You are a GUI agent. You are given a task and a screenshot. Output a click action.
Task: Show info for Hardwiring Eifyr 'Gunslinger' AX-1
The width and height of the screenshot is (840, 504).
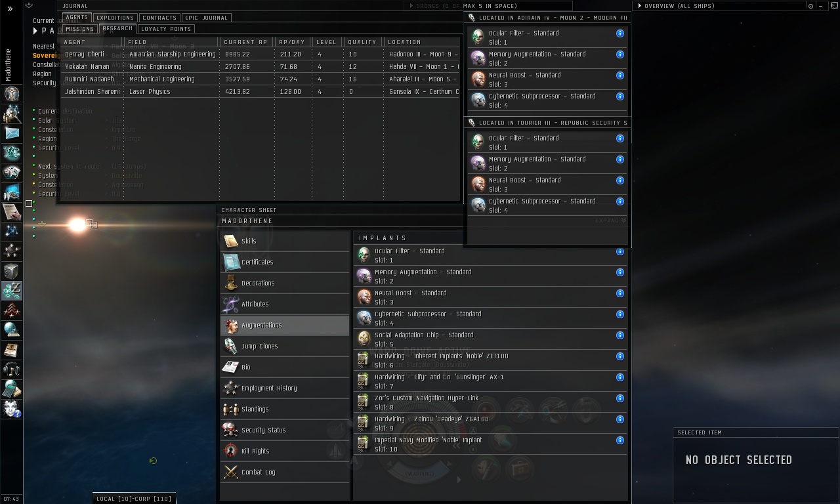619,377
